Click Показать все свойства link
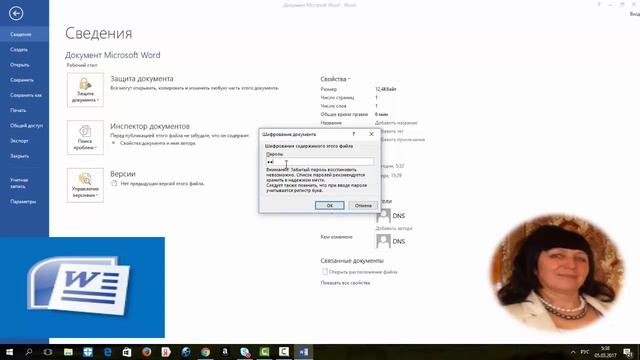 [x=345, y=283]
